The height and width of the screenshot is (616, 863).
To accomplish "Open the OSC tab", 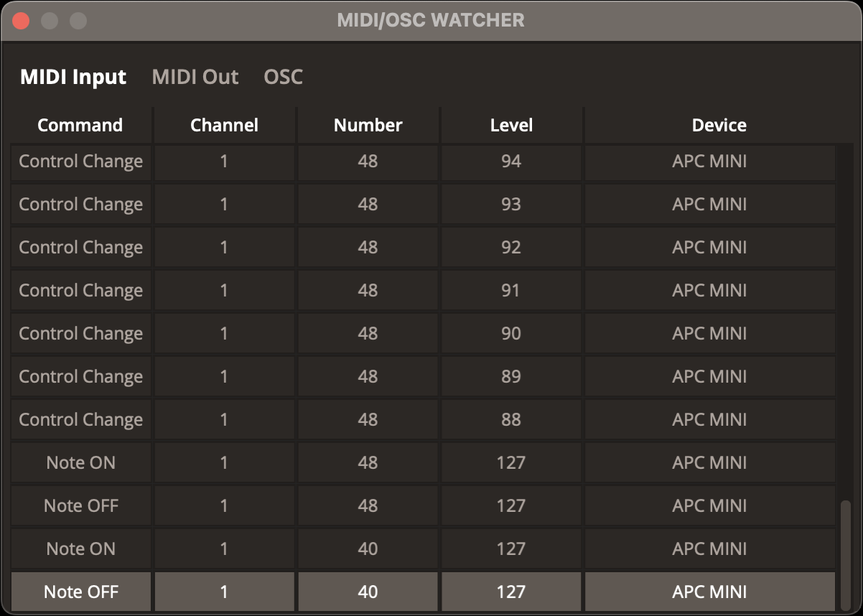I will coord(283,77).
